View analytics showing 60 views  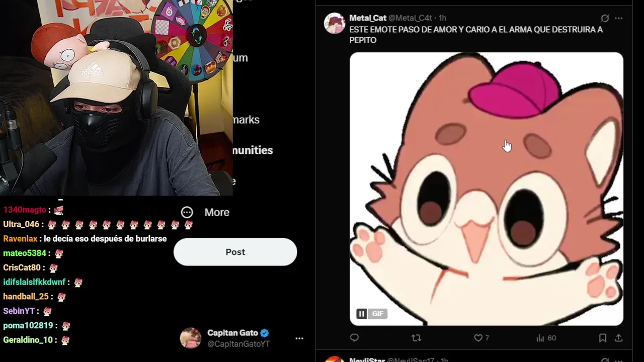(x=546, y=338)
